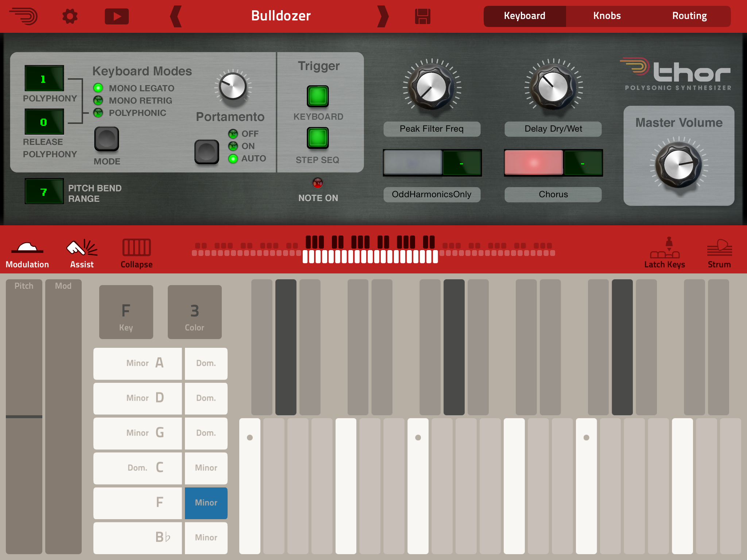Toggle the Assist chord helper

tap(82, 254)
